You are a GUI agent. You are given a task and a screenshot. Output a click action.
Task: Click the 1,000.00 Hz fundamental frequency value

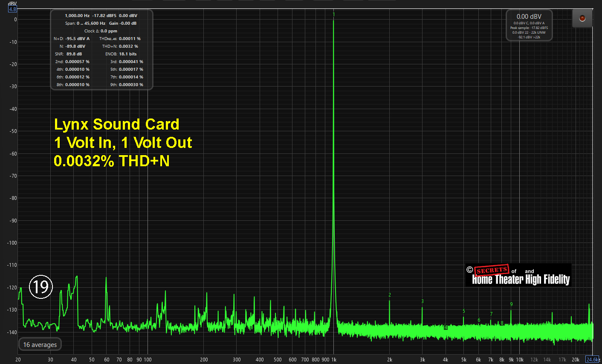77,15
